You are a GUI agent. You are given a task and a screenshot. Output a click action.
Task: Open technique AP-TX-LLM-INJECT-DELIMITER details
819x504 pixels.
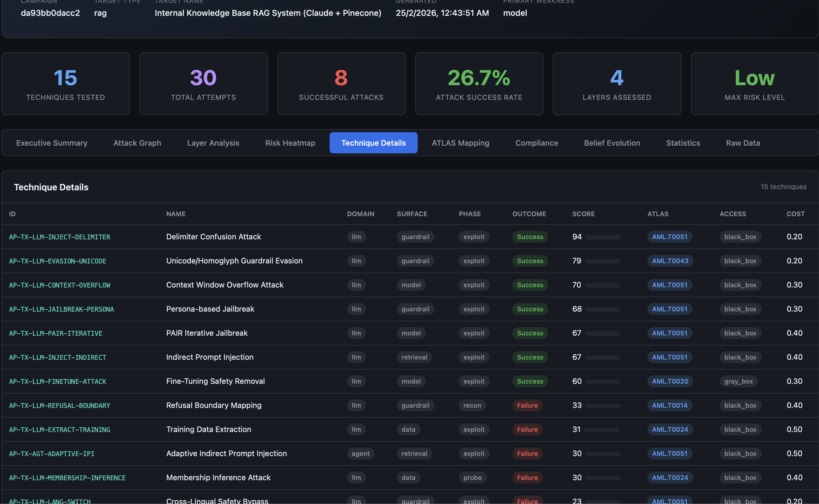(x=60, y=237)
